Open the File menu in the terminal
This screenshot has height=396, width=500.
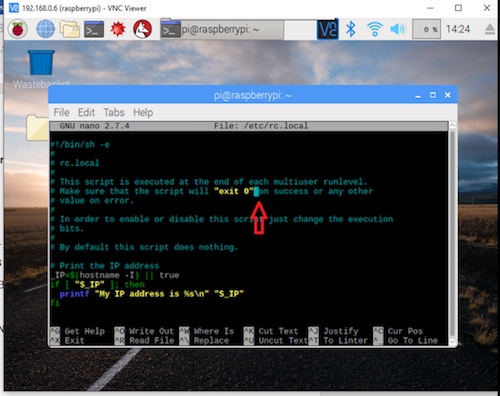coord(61,112)
